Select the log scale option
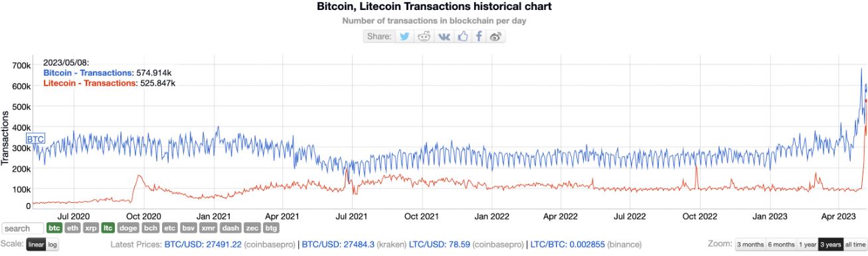This screenshot has width=868, height=256. (52, 244)
